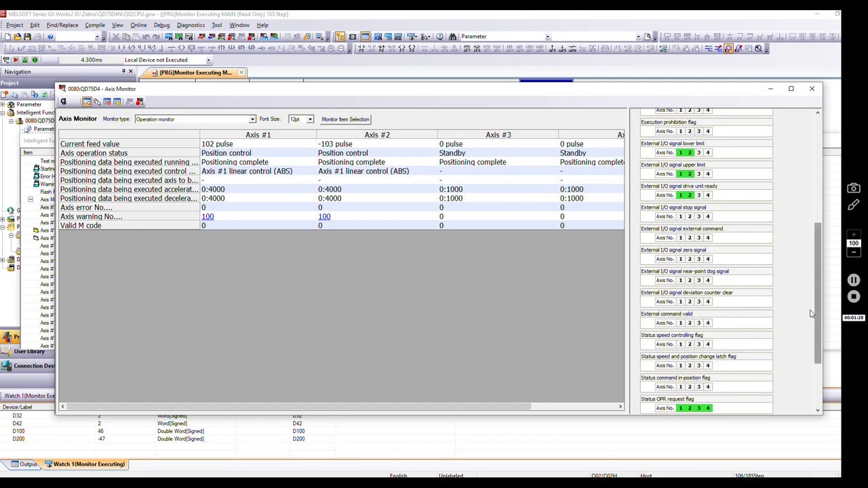This screenshot has height=488, width=868.
Task: Click the Cut scissors icon in toolbar
Action: (116, 37)
